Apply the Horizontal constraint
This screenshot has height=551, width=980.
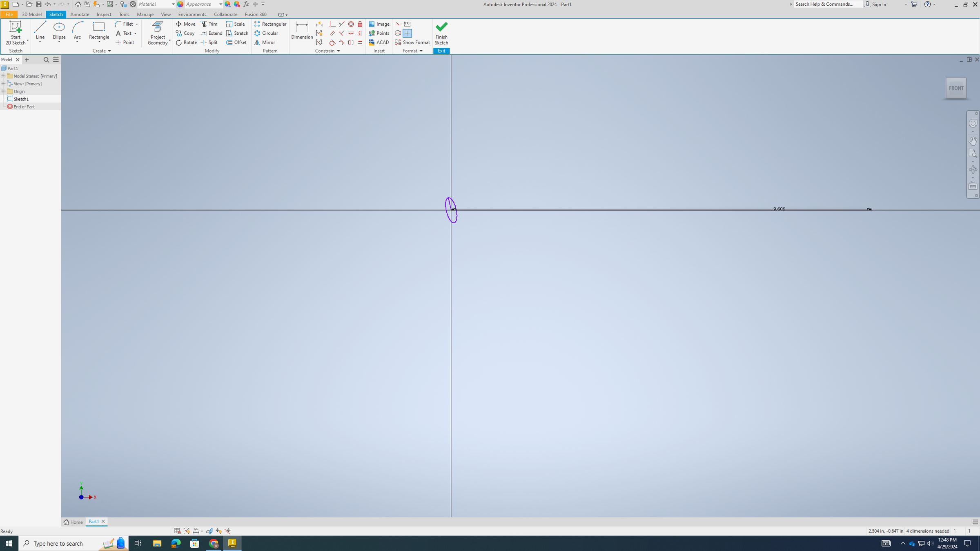pos(351,33)
